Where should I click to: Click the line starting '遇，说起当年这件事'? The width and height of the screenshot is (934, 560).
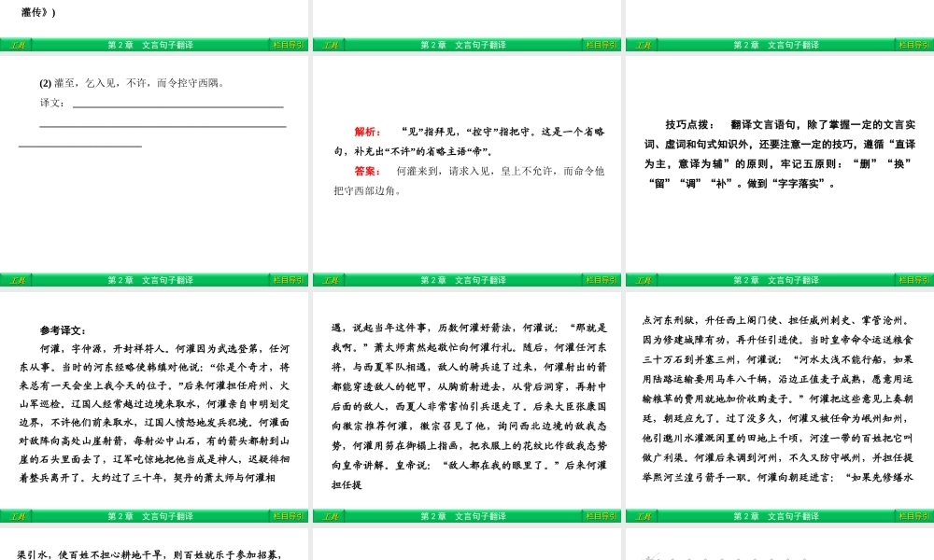(x=470, y=328)
